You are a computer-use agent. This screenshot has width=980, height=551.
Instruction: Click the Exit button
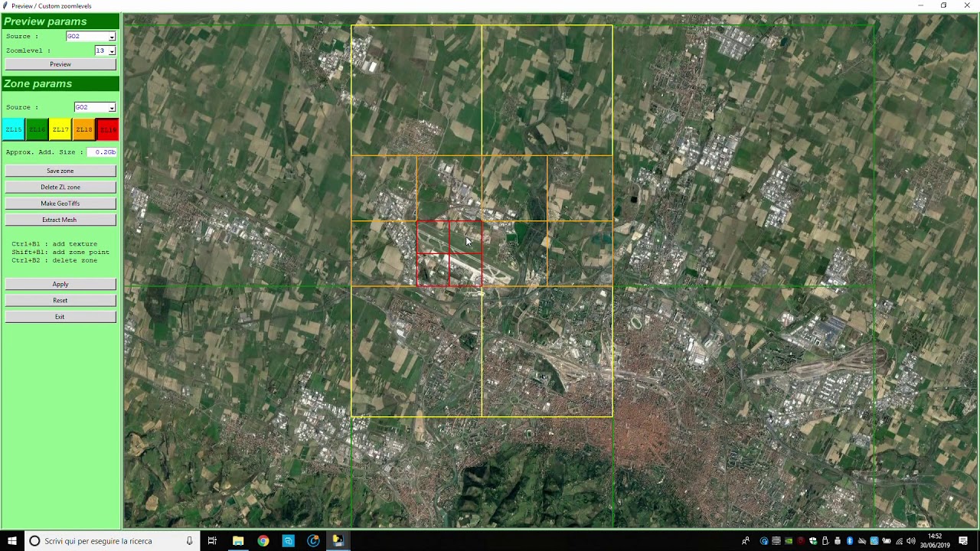tap(60, 317)
